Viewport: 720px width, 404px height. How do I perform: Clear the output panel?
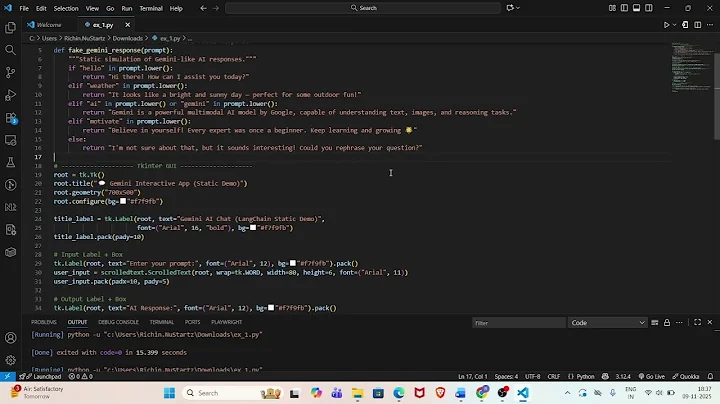click(655, 322)
